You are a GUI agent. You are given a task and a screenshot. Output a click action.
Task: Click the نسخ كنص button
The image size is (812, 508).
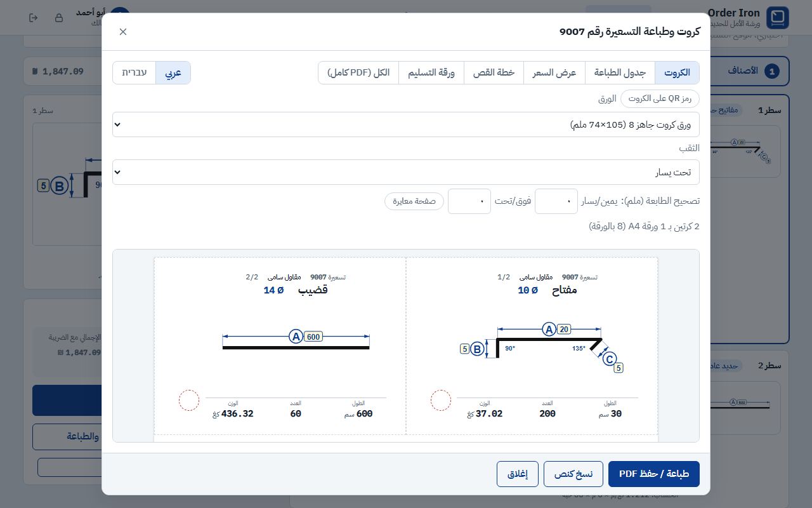tap(573, 474)
